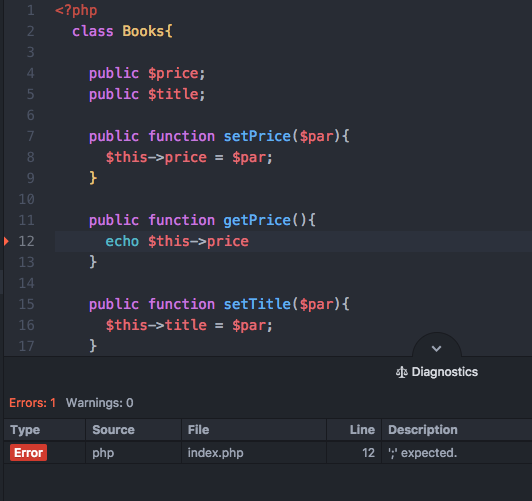Sort diagnostics by Source column
The image size is (532, 501).
(x=113, y=430)
